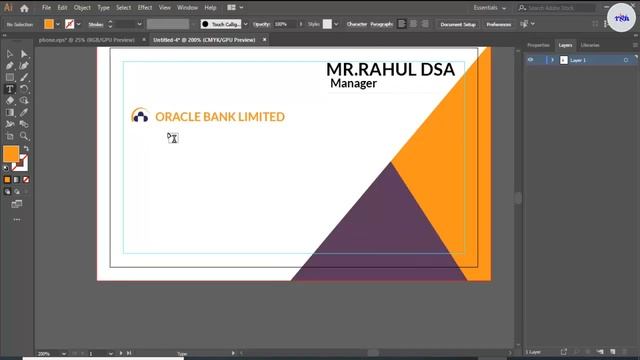Click the align left paragraph icon

pos(402,24)
